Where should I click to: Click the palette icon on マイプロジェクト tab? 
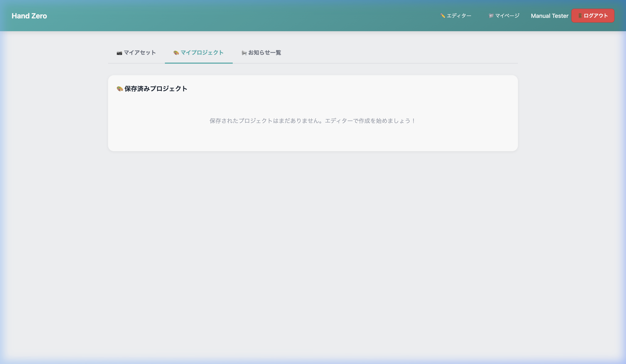pos(176,53)
